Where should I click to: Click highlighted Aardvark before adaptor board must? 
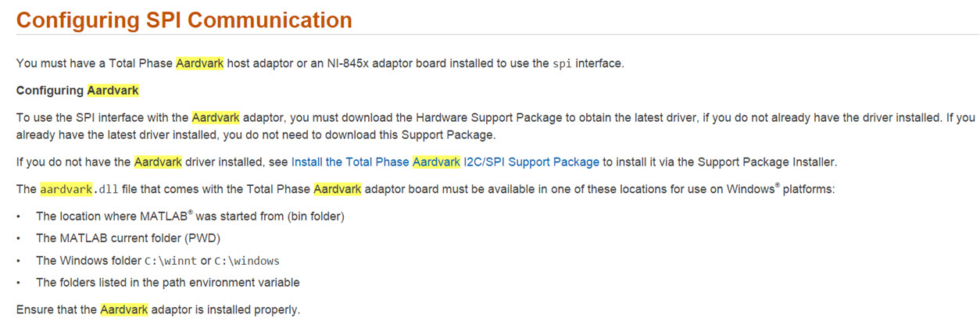338,189
